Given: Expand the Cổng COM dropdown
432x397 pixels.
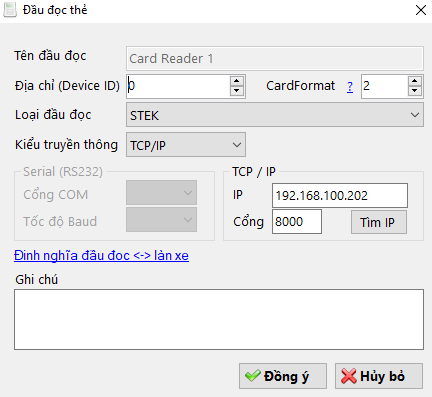Looking at the screenshot, I should [161, 193].
